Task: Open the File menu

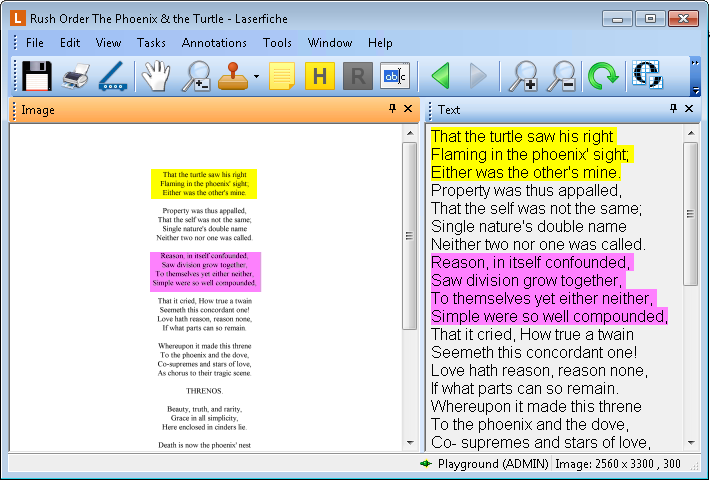Action: (x=35, y=43)
